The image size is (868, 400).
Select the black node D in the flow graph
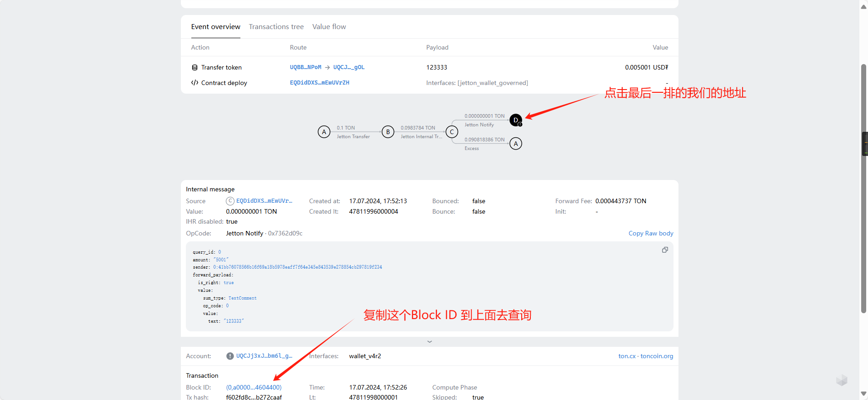pyautogui.click(x=516, y=120)
